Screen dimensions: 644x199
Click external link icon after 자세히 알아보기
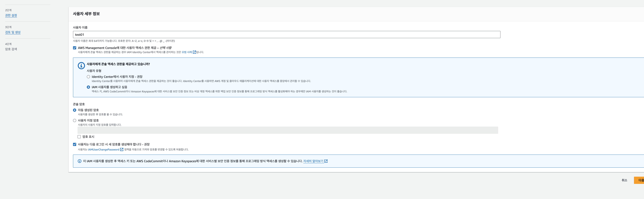pos(326,161)
